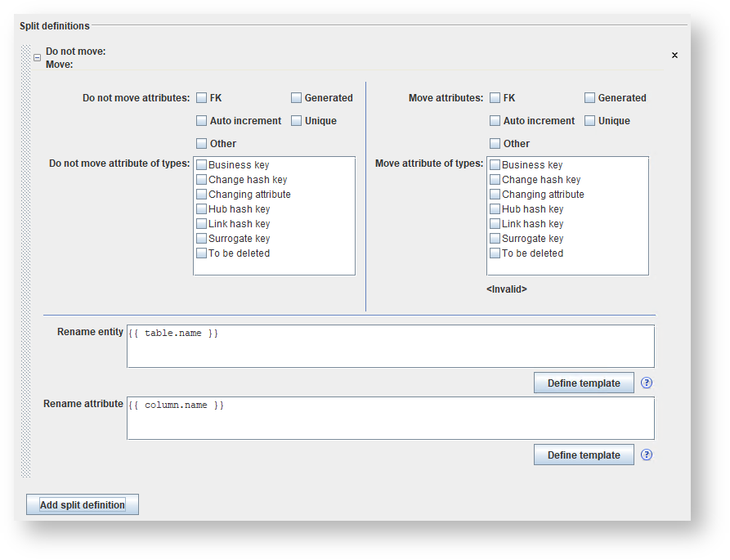
Task: Check Hub hash key in Move types list
Action: point(495,209)
